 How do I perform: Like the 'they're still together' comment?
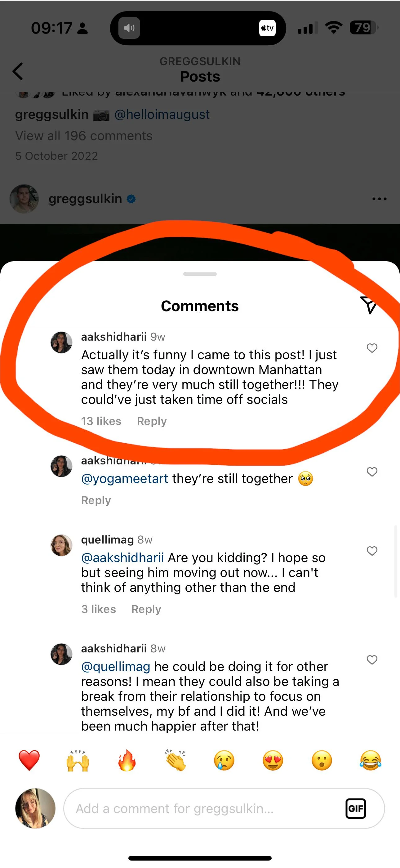coord(372,472)
